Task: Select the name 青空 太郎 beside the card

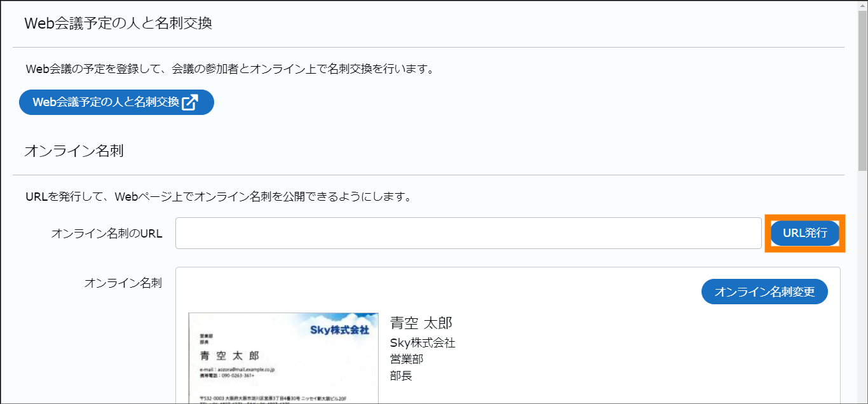Action: click(421, 323)
